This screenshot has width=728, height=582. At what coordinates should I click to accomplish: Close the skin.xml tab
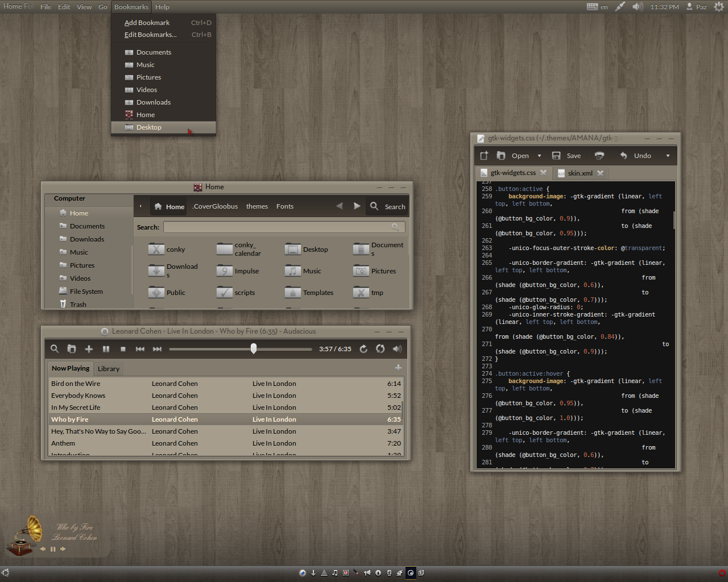[x=600, y=173]
